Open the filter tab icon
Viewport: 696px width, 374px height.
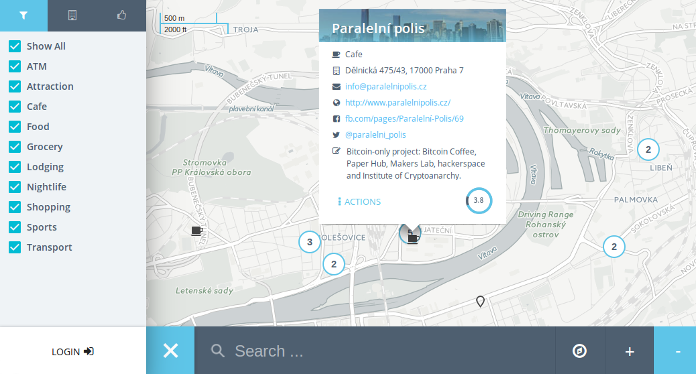tap(24, 16)
